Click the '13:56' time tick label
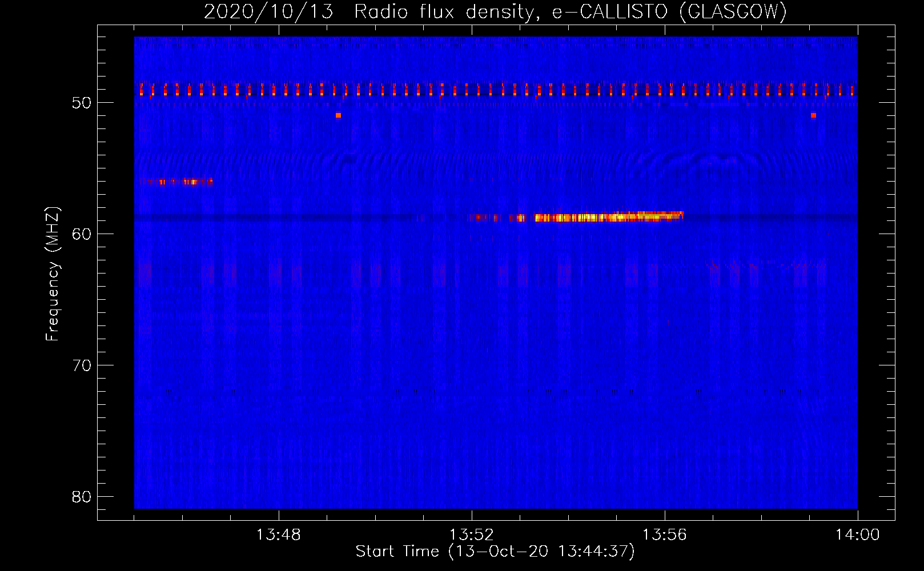The width and height of the screenshot is (924, 571). pos(665,535)
